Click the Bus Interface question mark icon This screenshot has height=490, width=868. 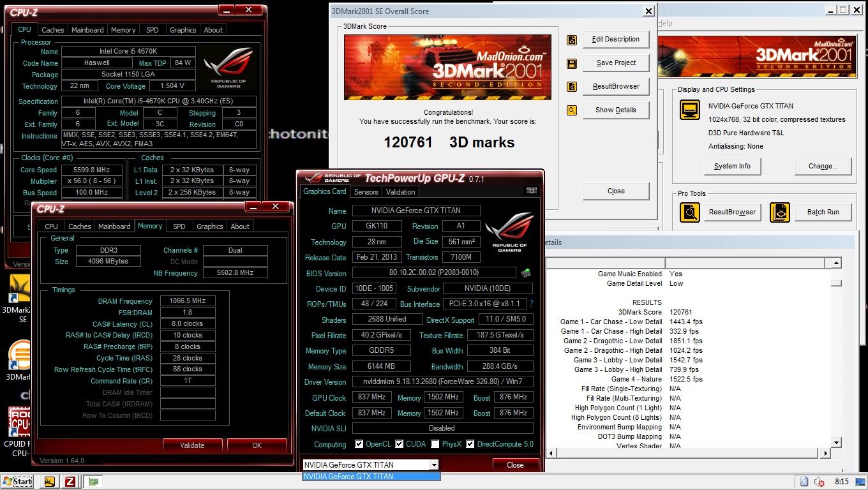531,304
